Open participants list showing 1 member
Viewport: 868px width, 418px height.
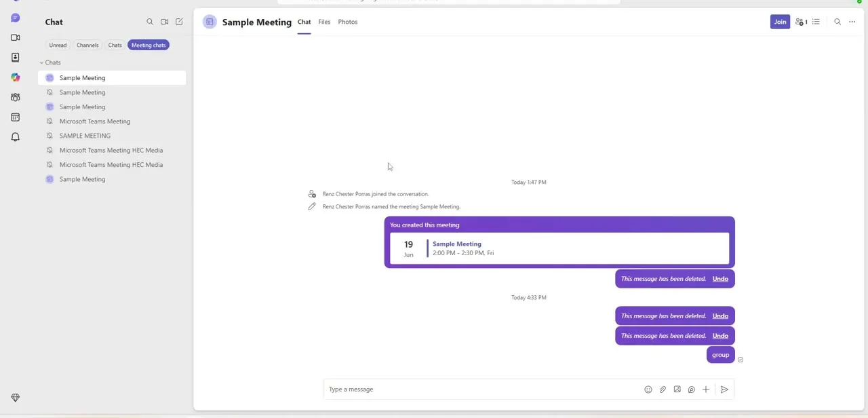[x=801, y=22]
